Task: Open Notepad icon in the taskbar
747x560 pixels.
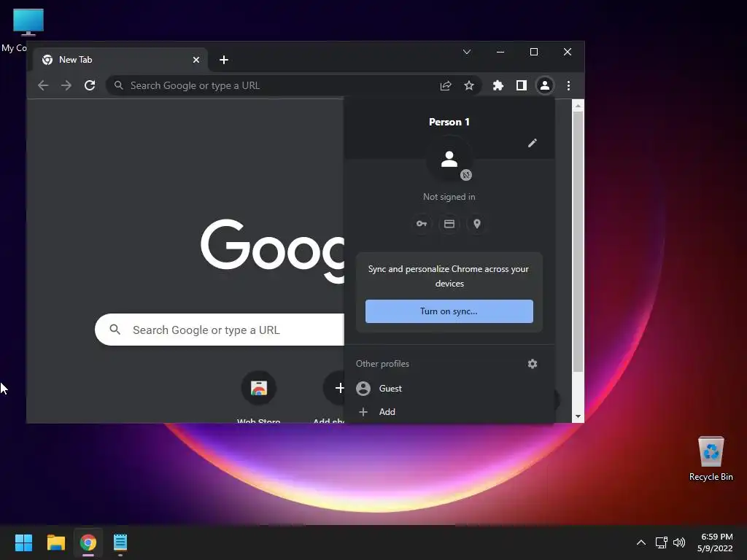Action: [x=120, y=542]
